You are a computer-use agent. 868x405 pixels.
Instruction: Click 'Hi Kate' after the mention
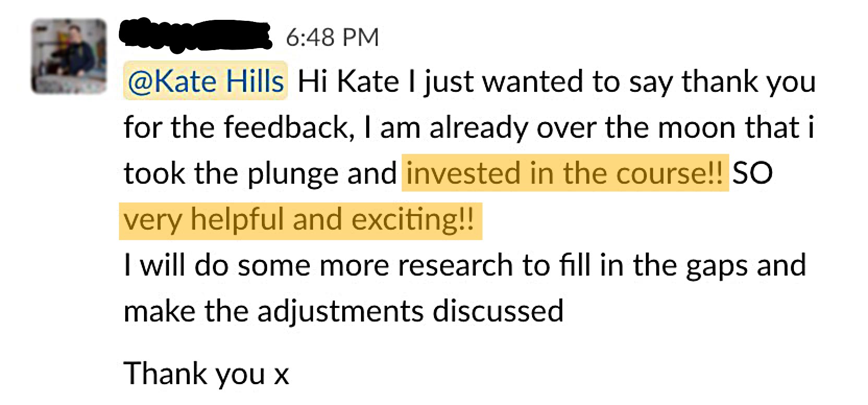[348, 82]
